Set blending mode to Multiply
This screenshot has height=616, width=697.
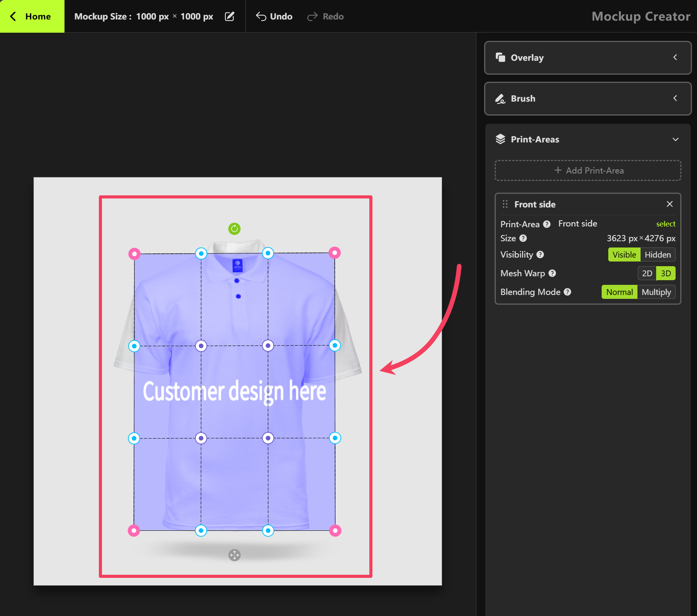[x=656, y=292]
